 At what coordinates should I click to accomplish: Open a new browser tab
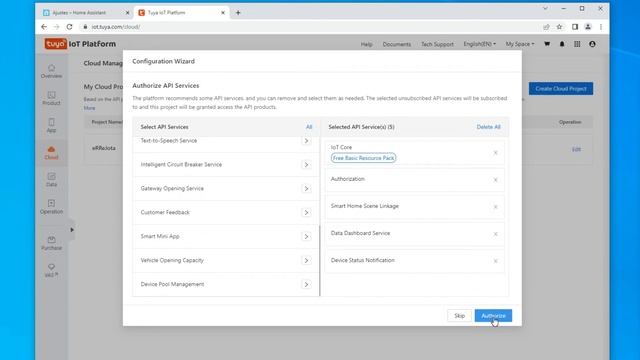(238, 13)
